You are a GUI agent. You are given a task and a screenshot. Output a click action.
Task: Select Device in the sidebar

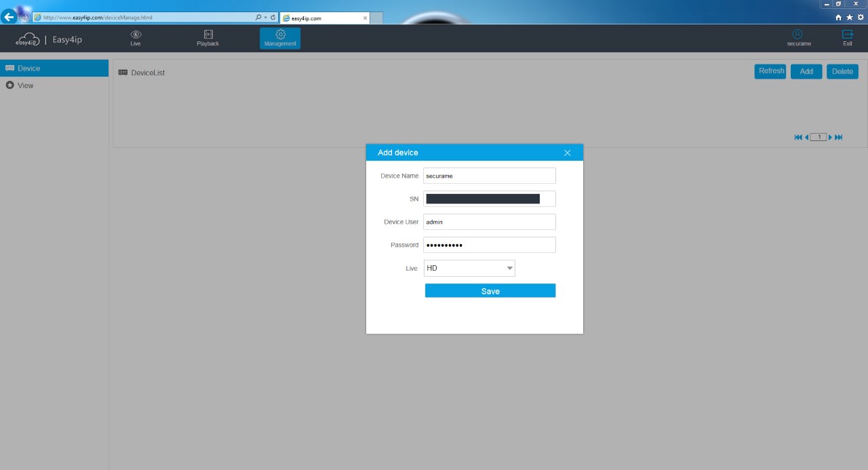(54, 68)
